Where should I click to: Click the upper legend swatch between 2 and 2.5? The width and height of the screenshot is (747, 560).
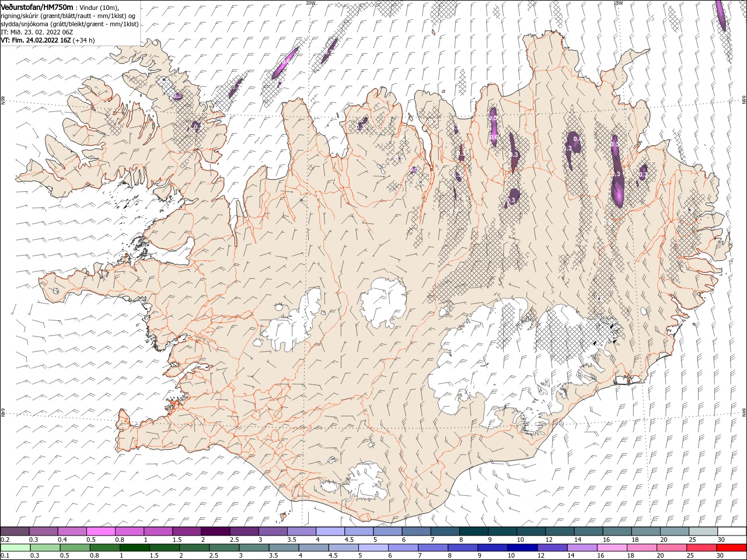point(215,531)
